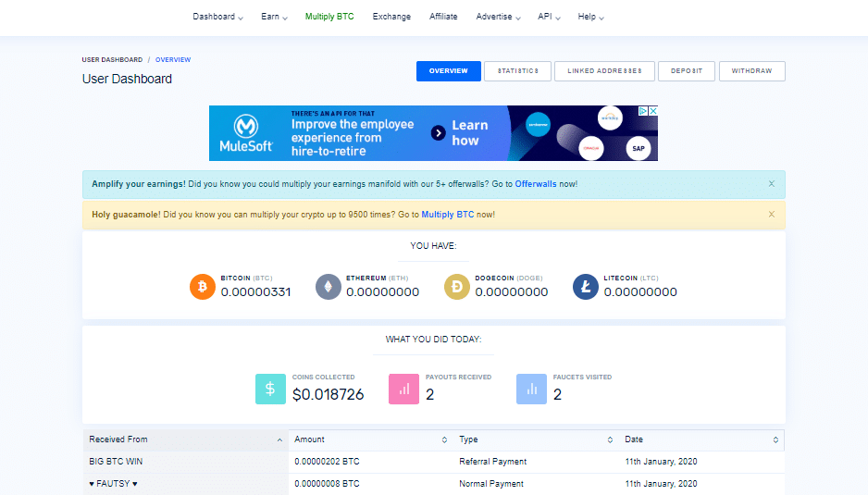Click the AdChoices info icon on ad
Image resolution: width=868 pixels, height=495 pixels.
[643, 111]
